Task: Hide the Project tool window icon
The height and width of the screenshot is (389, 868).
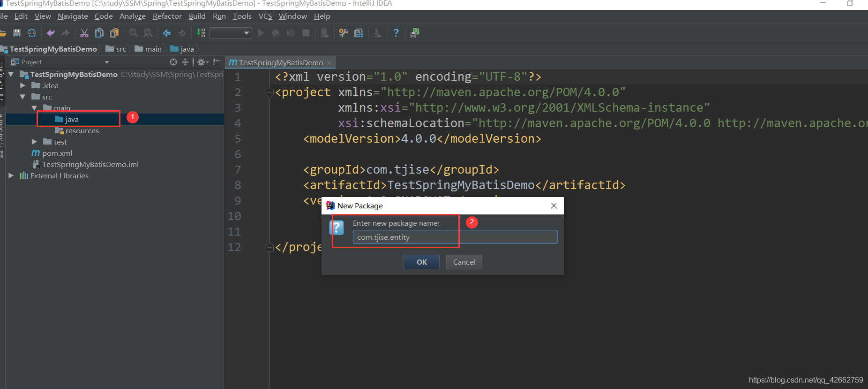Action: pyautogui.click(x=217, y=62)
